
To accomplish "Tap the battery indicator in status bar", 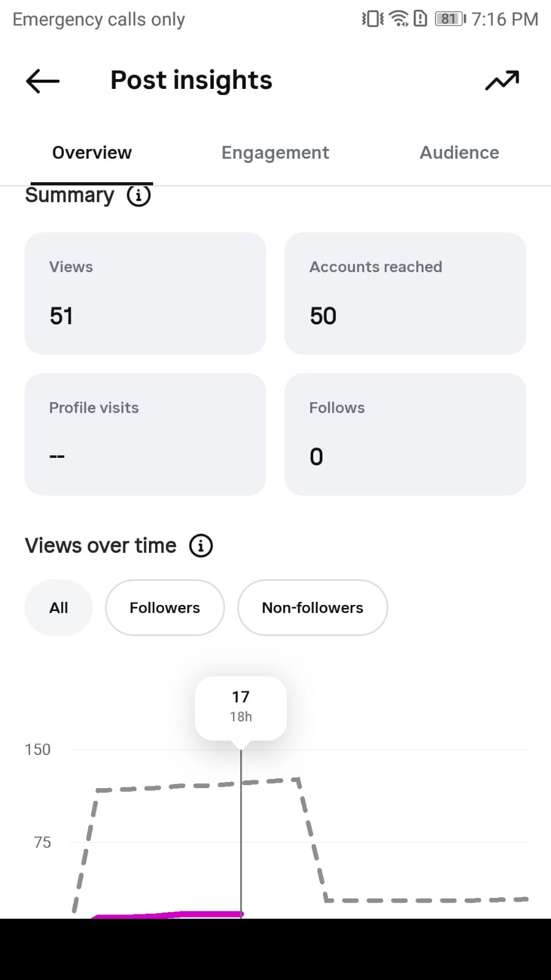I will pos(450,19).
